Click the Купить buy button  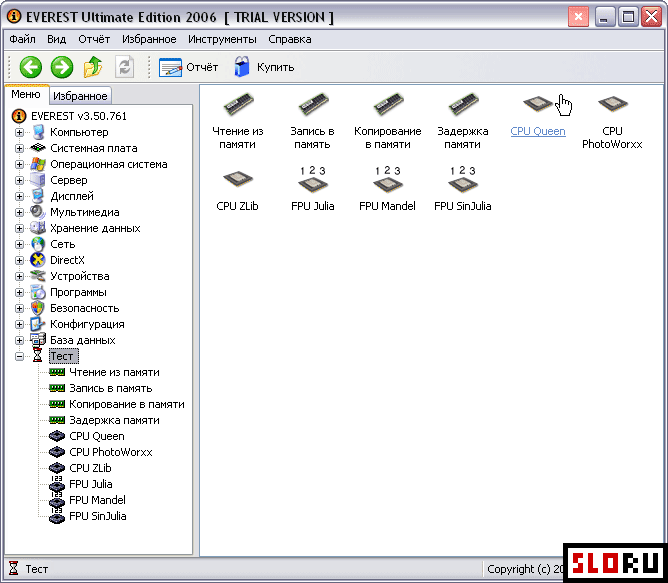(x=264, y=67)
